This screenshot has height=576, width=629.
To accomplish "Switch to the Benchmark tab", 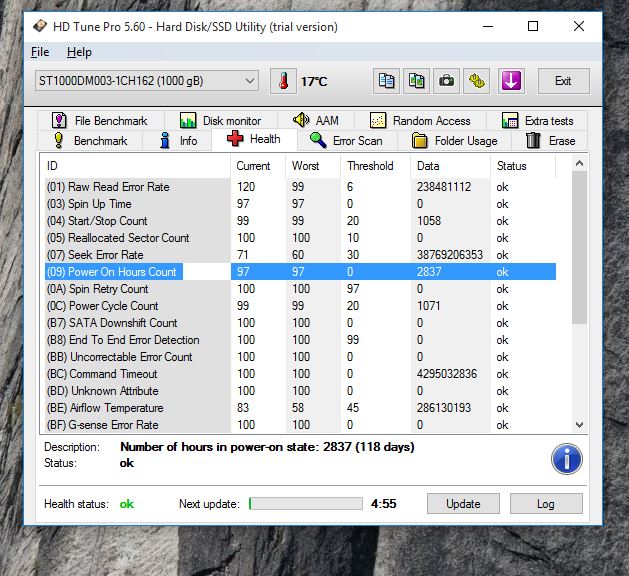I will click(90, 141).
